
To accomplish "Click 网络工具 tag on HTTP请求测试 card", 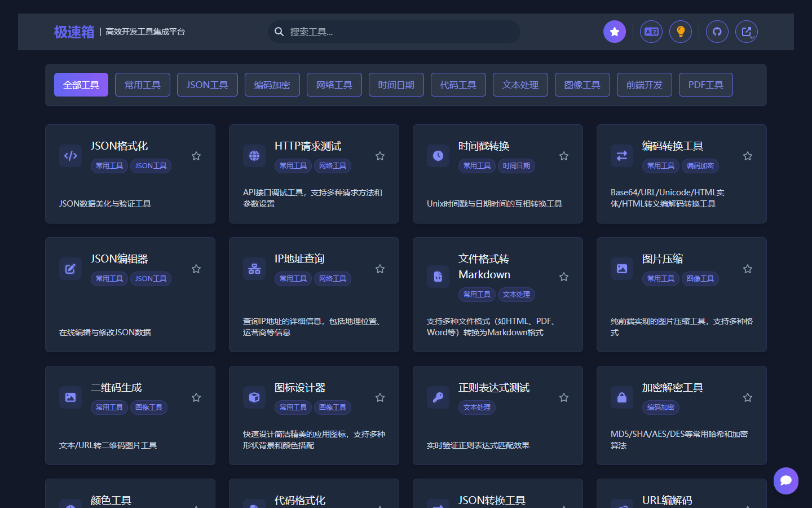I will (333, 166).
